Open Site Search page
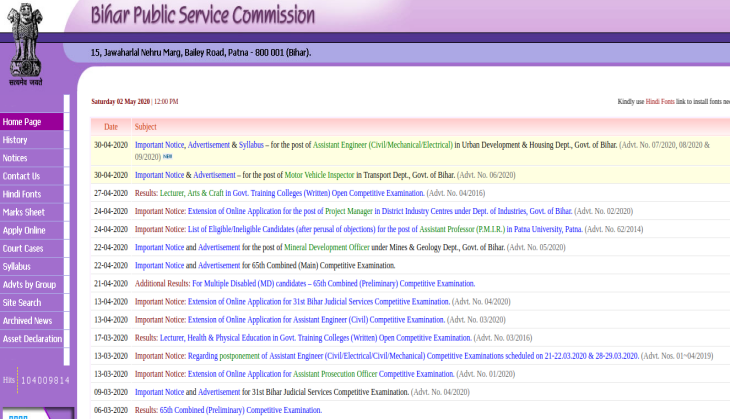730x419 pixels. point(32,303)
